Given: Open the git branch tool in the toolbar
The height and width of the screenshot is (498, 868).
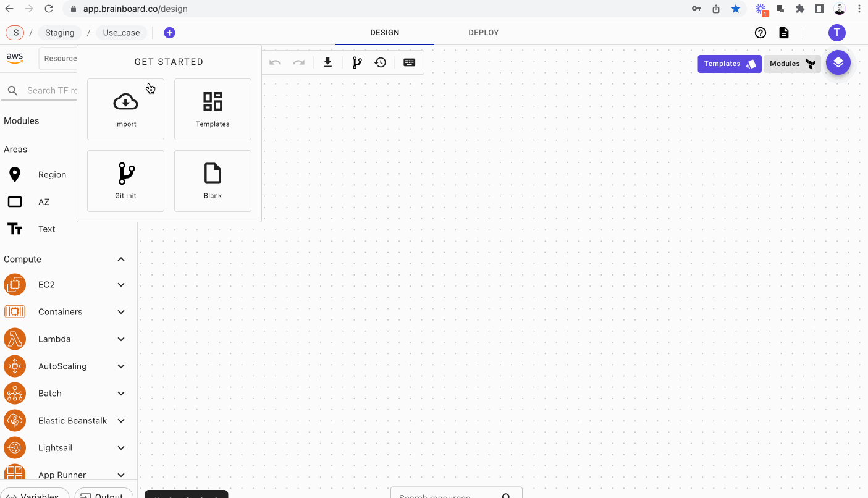Looking at the screenshot, I should (x=357, y=62).
